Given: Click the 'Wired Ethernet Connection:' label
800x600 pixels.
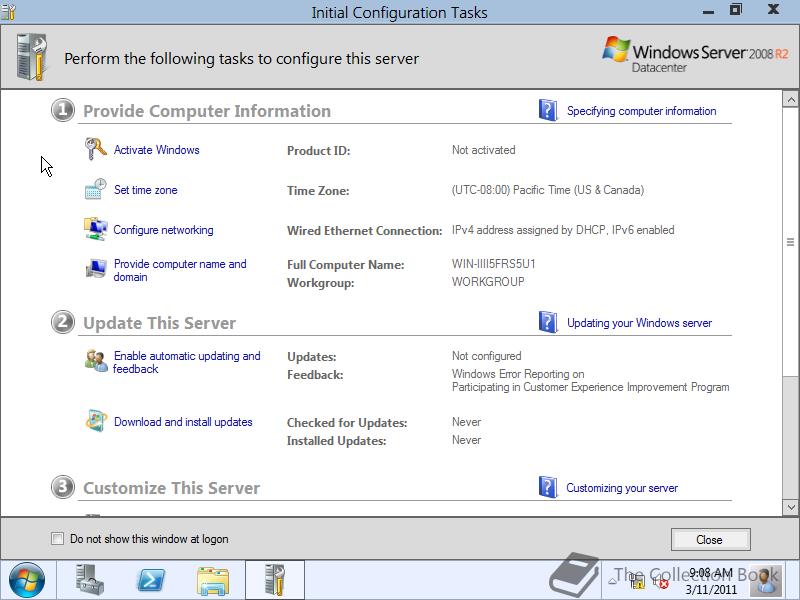Looking at the screenshot, I should [x=364, y=231].
